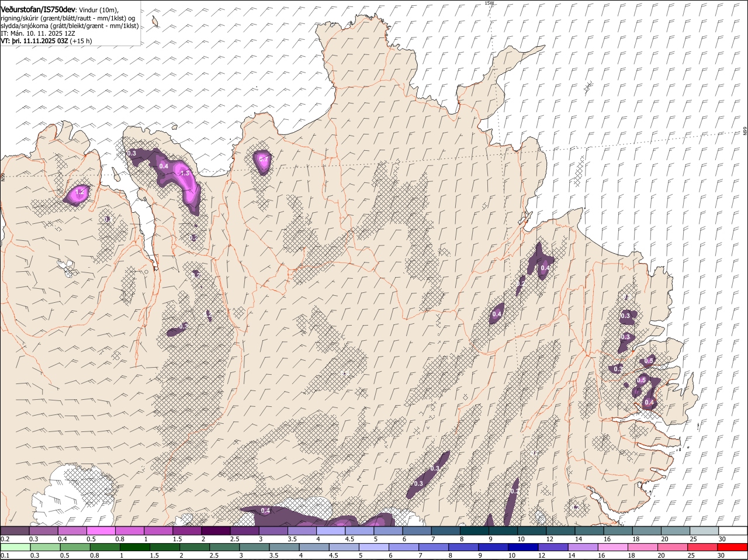Click the periwinkle swatch at 7 in the lower legend
The width and height of the screenshot is (748, 560).
[434, 547]
